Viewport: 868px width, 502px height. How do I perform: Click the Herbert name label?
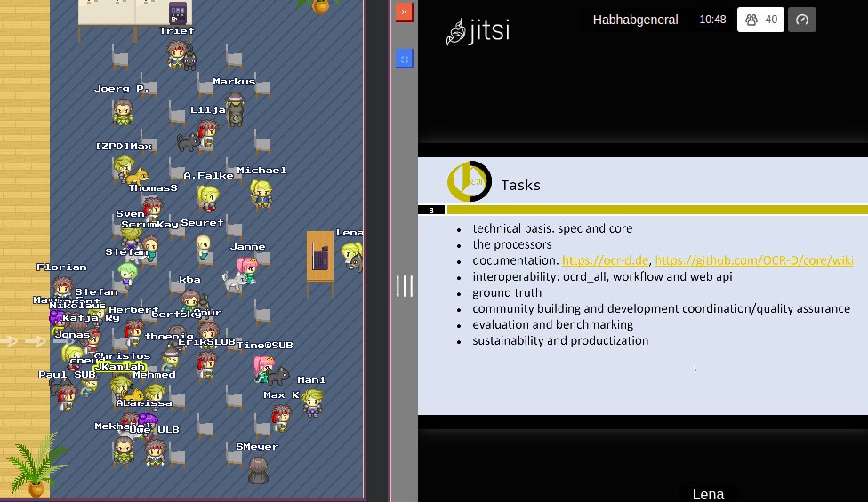pos(133,309)
